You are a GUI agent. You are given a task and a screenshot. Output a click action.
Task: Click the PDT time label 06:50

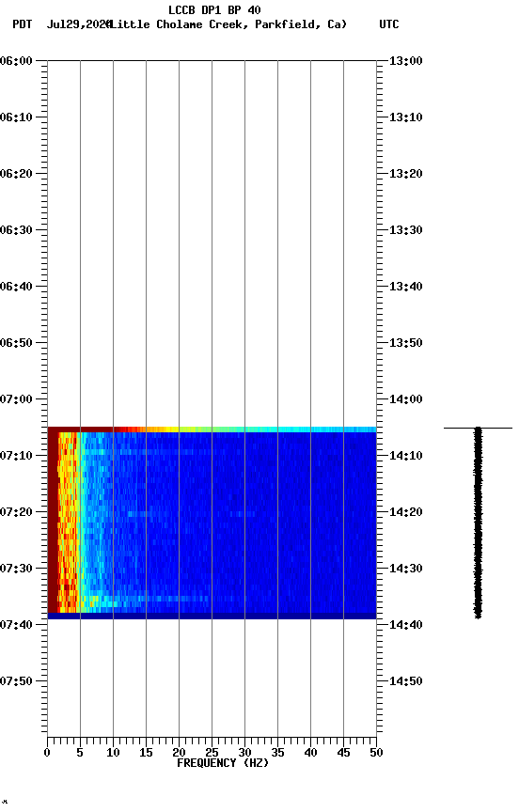pos(16,343)
